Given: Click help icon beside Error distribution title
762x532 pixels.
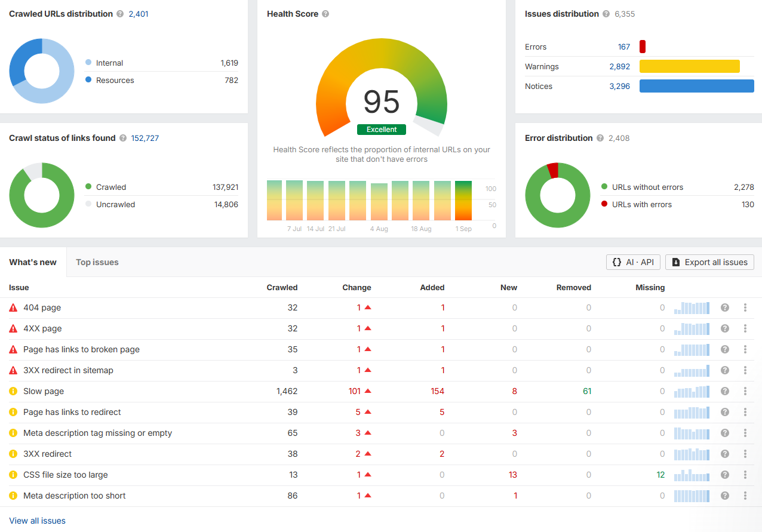Looking at the screenshot, I should 600,138.
